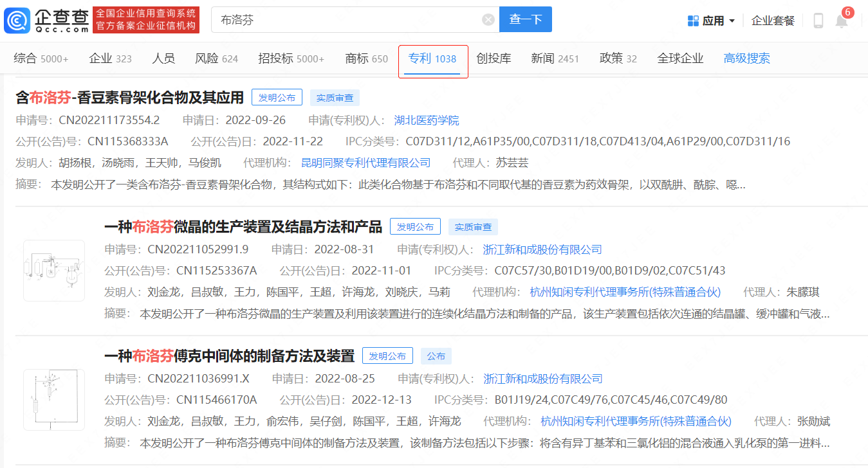Screen dimensions: 868x468
Task: Switch to the 招投标 5000+ tab
Action: click(291, 59)
